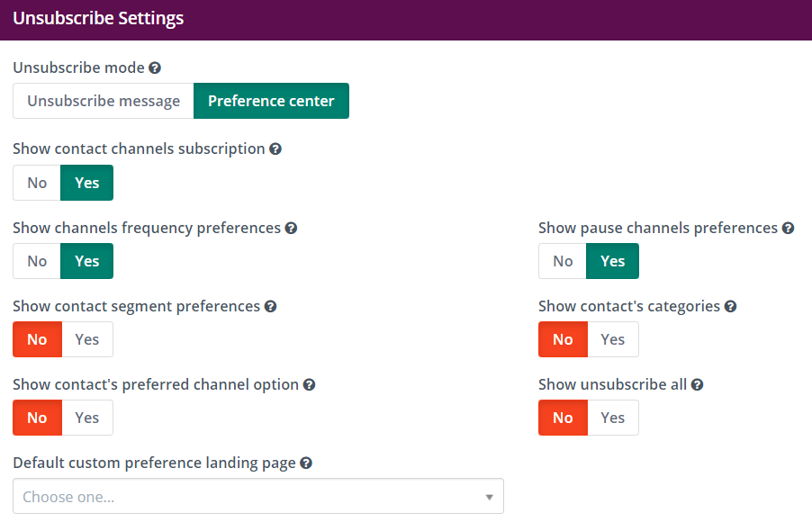Disable Show pause channels preferences with No

point(563,261)
